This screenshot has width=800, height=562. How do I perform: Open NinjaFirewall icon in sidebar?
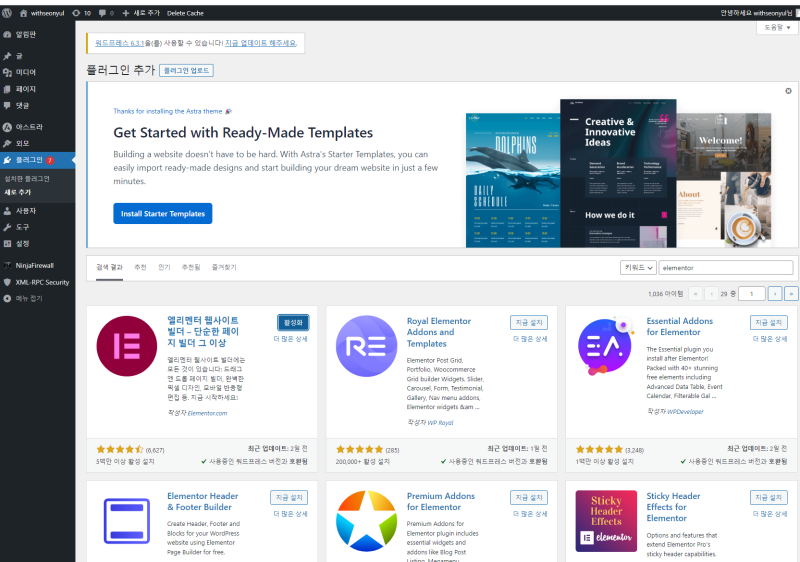(7, 265)
